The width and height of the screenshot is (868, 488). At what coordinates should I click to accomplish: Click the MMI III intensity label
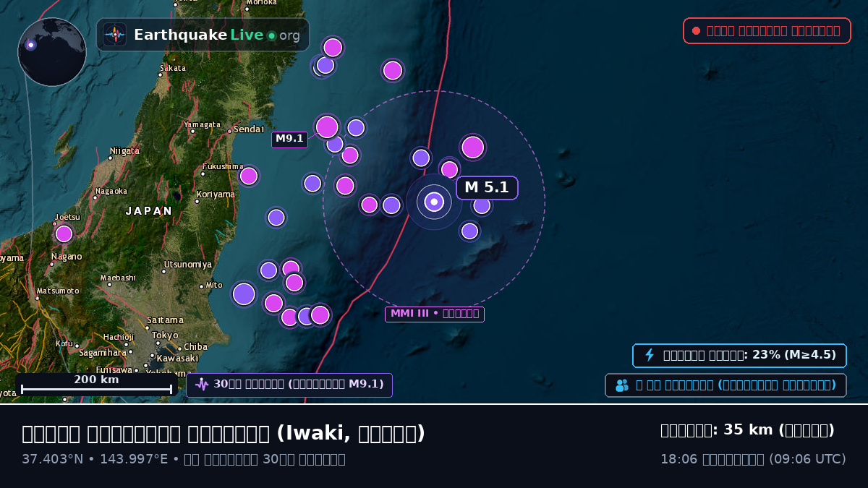[435, 314]
